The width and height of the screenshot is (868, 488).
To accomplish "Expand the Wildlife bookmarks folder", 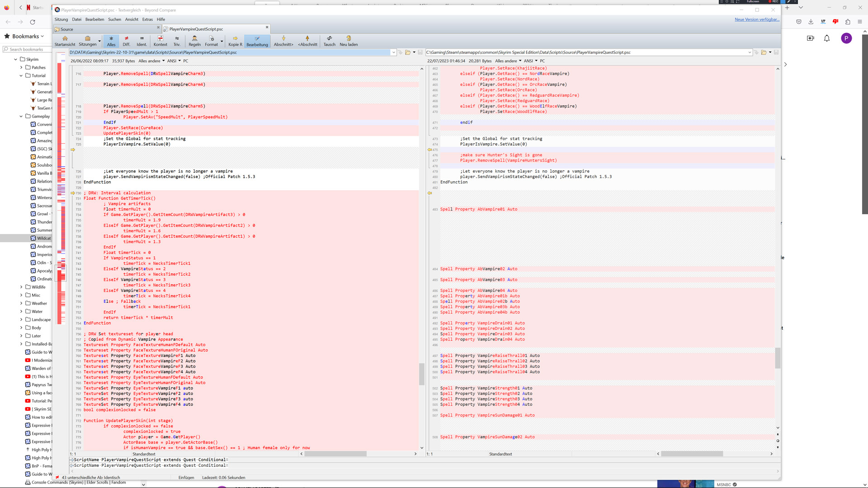I will click(x=21, y=287).
